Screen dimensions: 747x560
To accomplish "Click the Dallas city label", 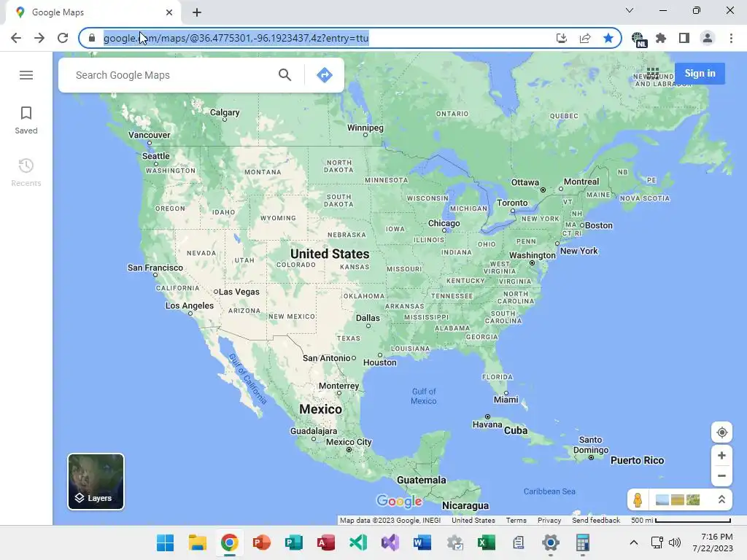I will click(x=368, y=318).
